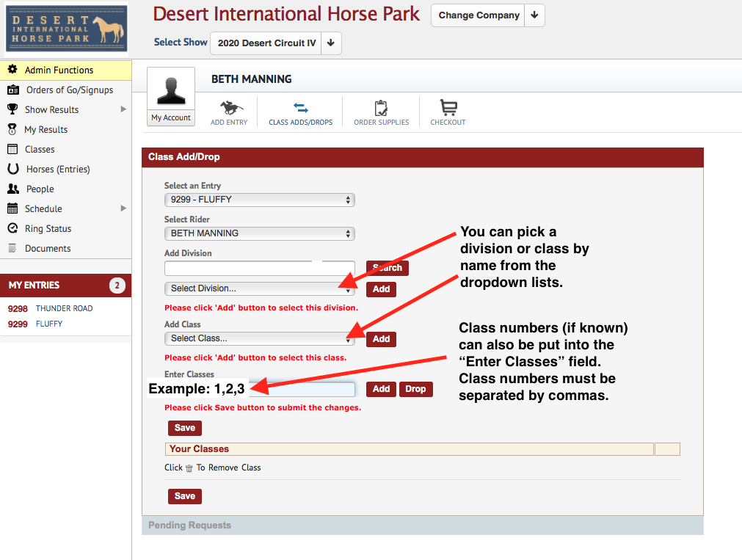Click the My Entries header
The width and height of the screenshot is (742, 560).
(x=66, y=286)
